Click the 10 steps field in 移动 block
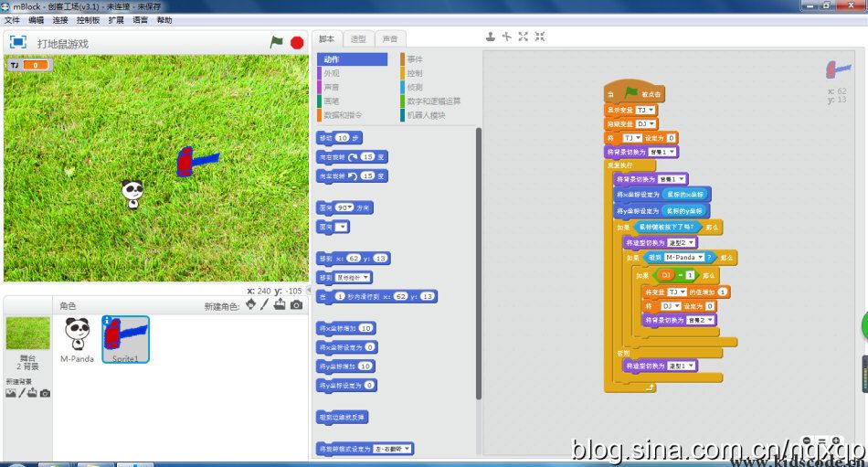The image size is (868, 467). coord(342,138)
